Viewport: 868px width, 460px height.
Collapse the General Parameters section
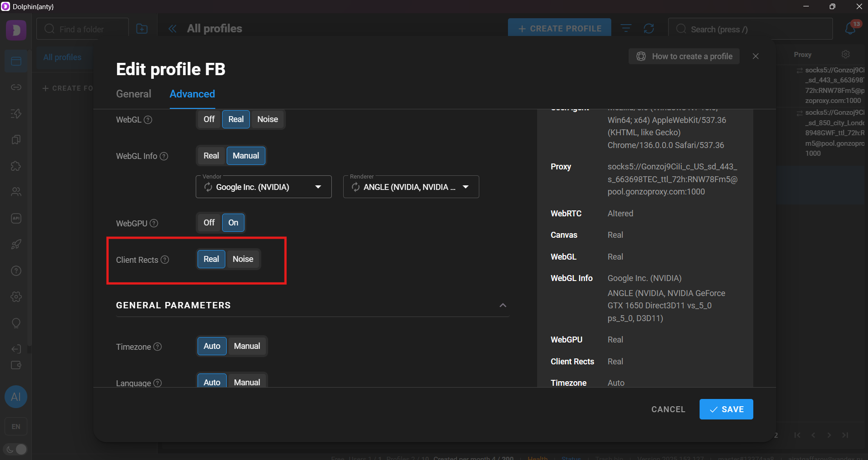pos(503,305)
